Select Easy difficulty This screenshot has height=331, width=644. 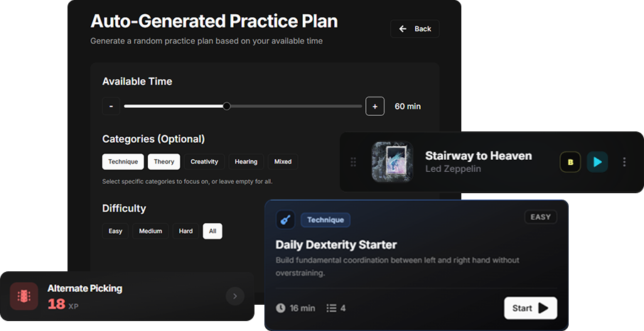[115, 232]
